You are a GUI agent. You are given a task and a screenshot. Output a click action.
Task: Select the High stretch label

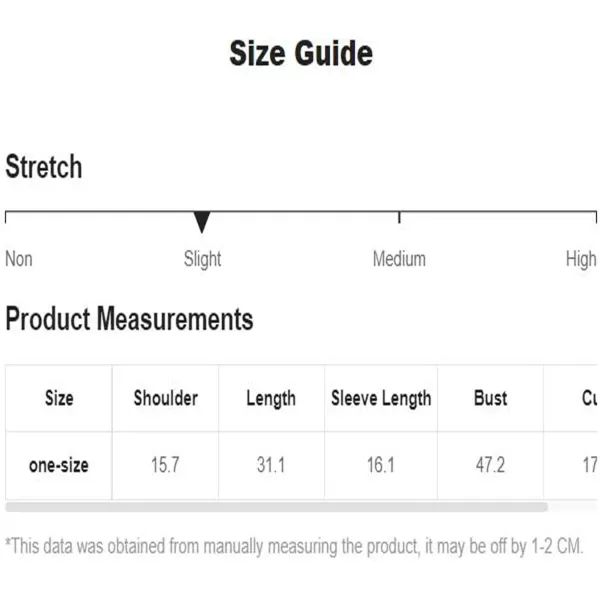[x=581, y=260]
